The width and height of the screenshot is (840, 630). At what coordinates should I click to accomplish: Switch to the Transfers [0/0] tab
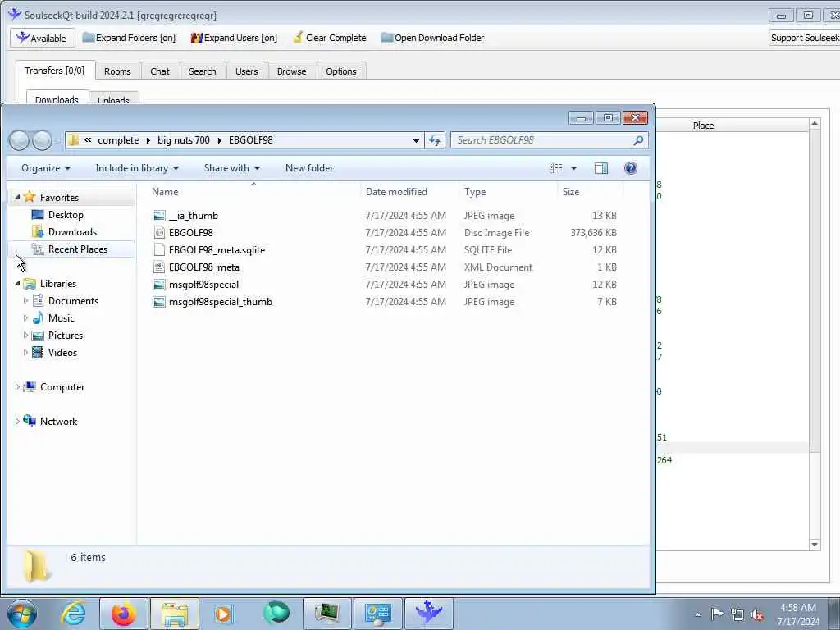point(55,71)
